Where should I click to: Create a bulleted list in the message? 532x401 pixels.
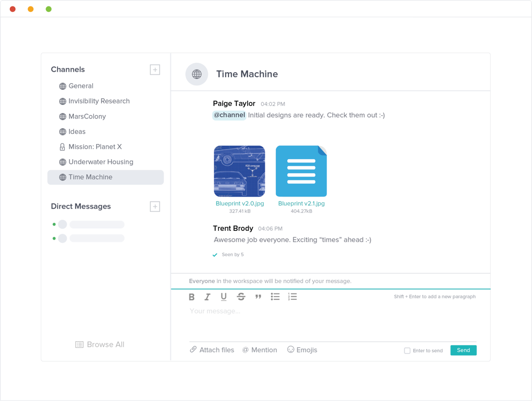(275, 297)
